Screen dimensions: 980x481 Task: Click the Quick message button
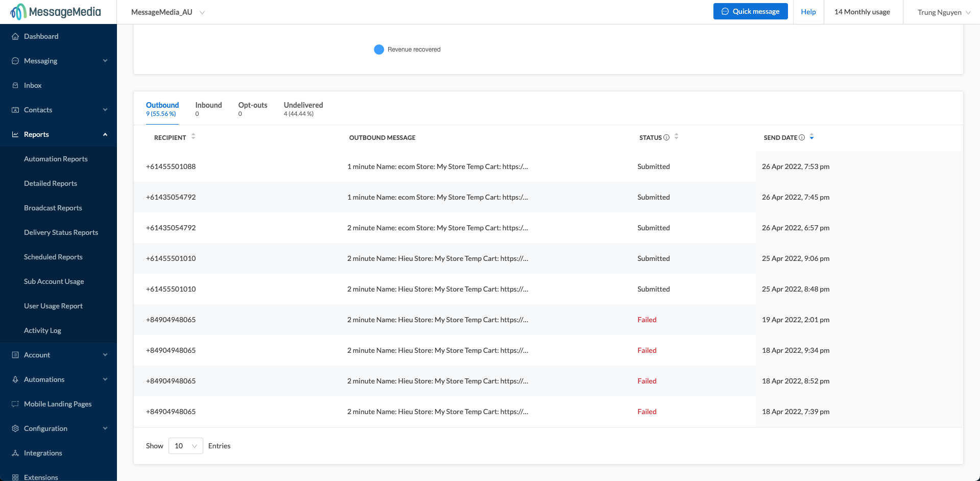click(x=750, y=11)
